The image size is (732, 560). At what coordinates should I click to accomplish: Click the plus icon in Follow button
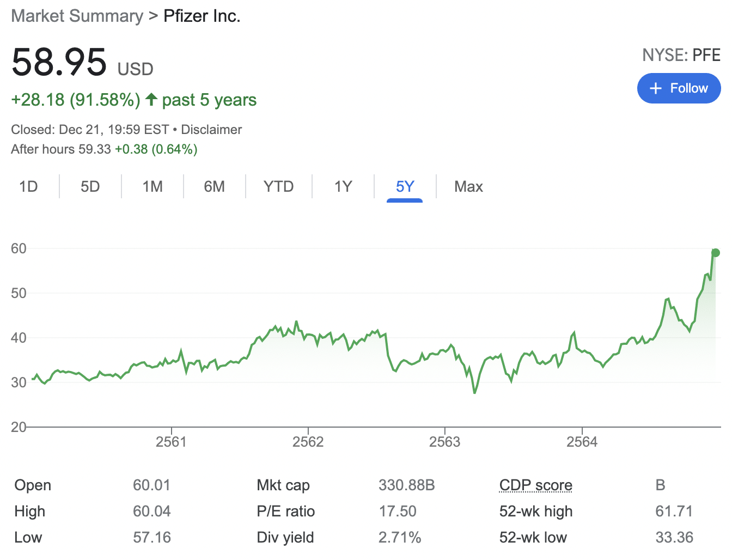coord(656,88)
